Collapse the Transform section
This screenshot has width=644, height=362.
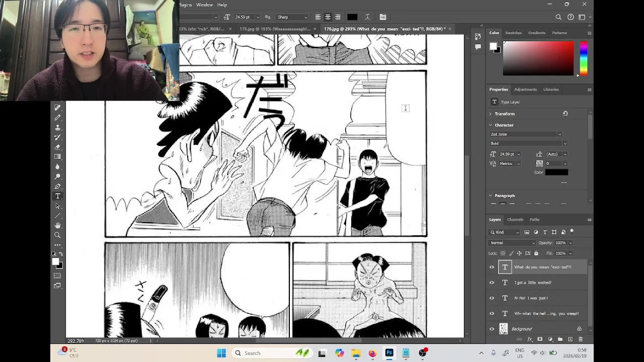491,114
